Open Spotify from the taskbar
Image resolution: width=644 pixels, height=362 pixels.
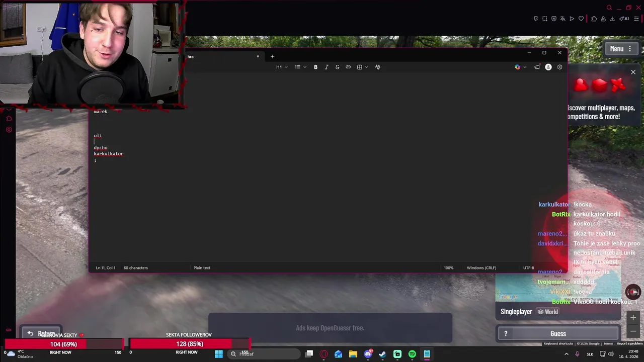coord(412,354)
